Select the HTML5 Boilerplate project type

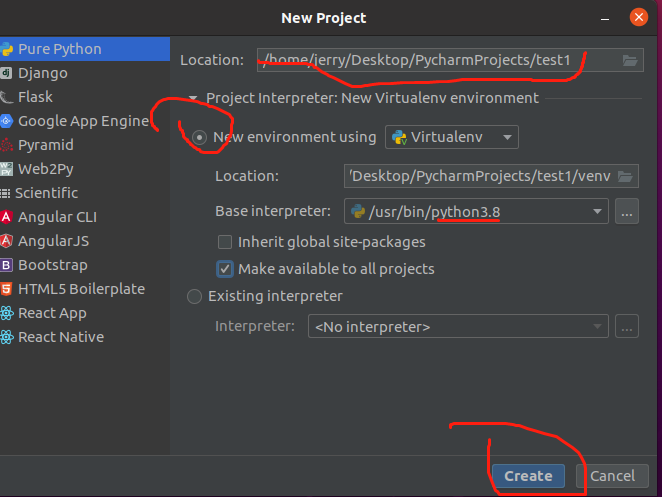pos(84,289)
